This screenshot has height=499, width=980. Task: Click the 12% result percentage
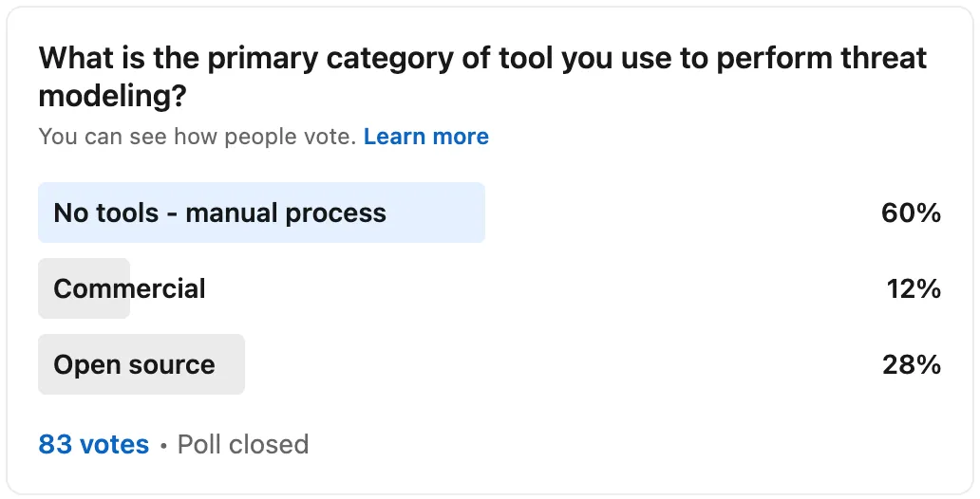click(x=914, y=288)
